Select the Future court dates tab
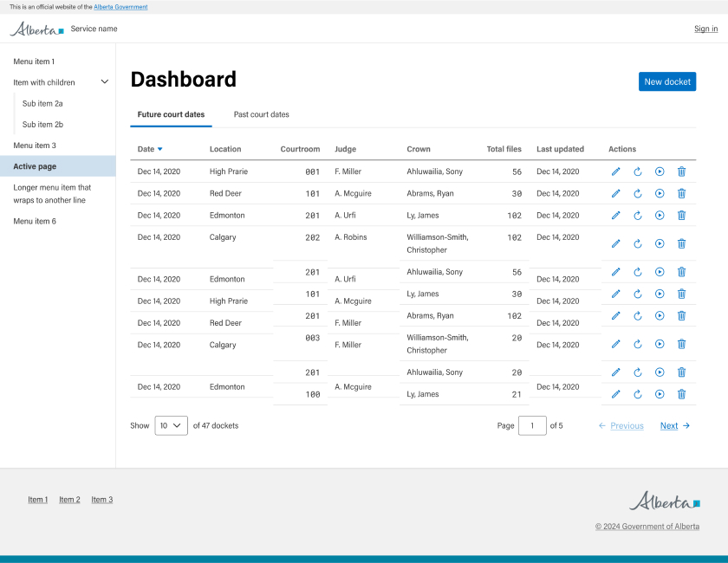728x563 pixels. (171, 114)
